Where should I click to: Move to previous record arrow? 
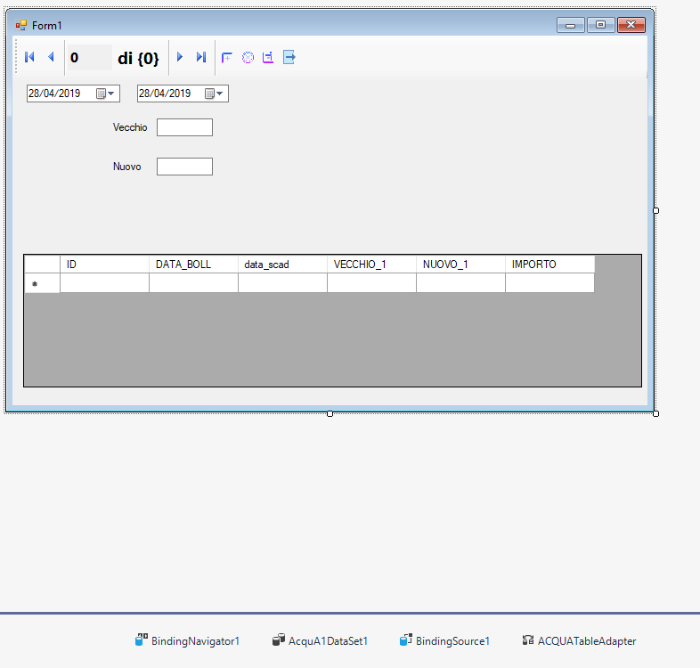pyautogui.click(x=51, y=57)
